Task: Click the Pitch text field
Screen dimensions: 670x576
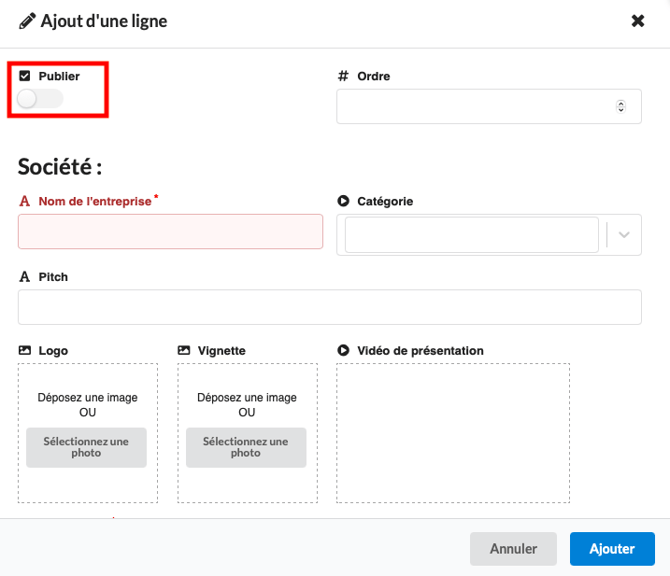Action: click(329, 307)
